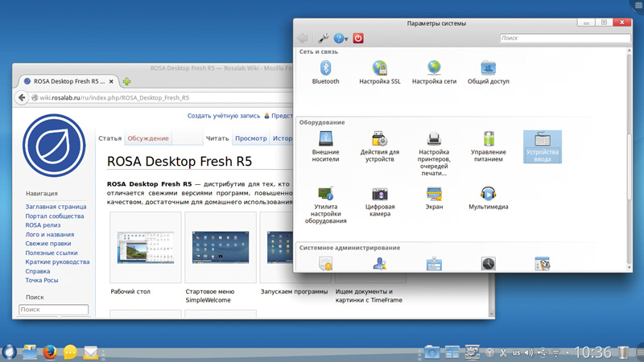Open the Настройка SSL module
644x362 pixels.
tap(379, 70)
